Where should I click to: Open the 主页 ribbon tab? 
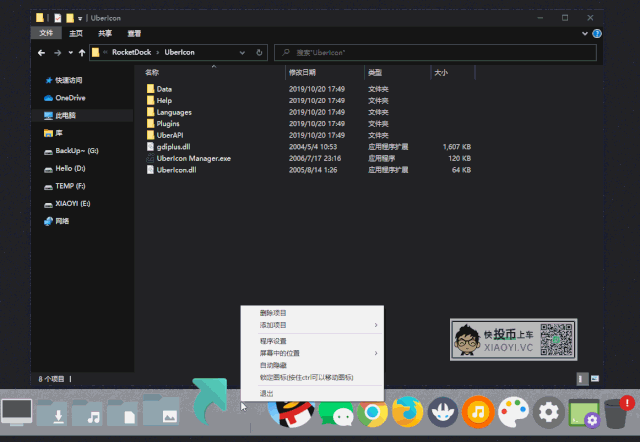click(76, 33)
